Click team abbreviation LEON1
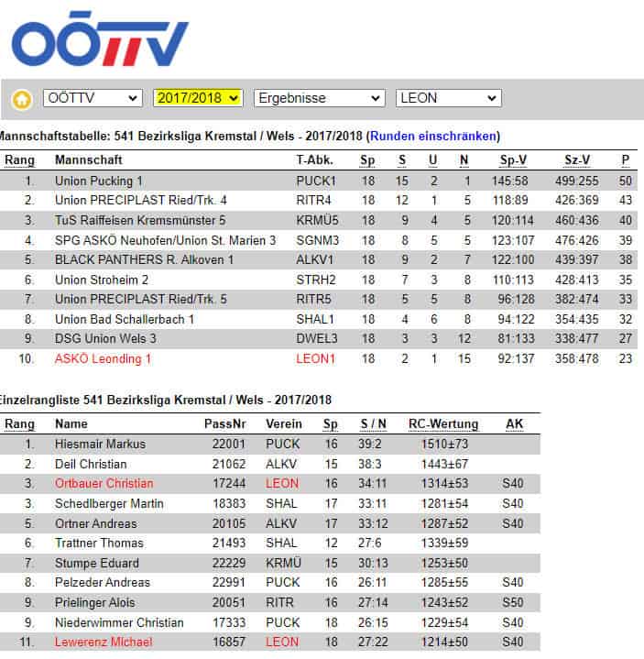The height and width of the screenshot is (659, 644). click(315, 359)
